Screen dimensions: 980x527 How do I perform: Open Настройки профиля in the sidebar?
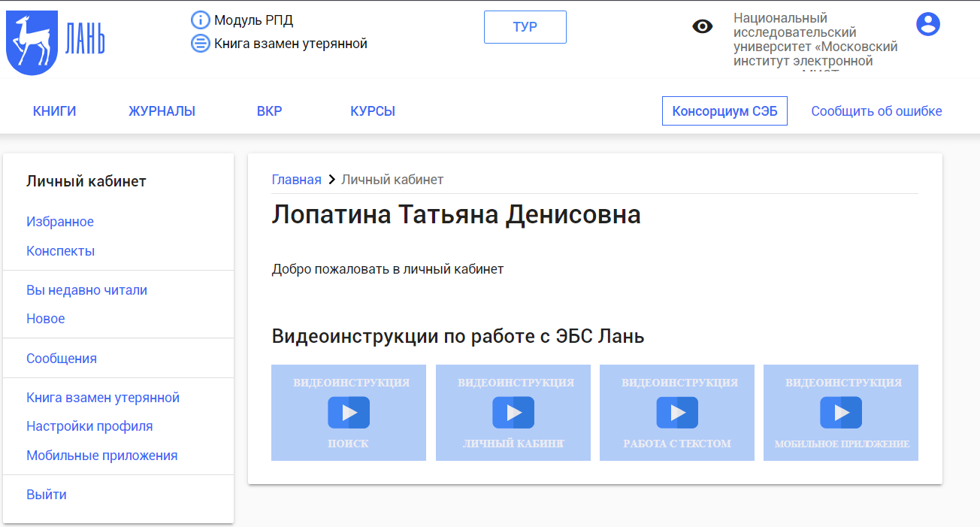pos(89,426)
